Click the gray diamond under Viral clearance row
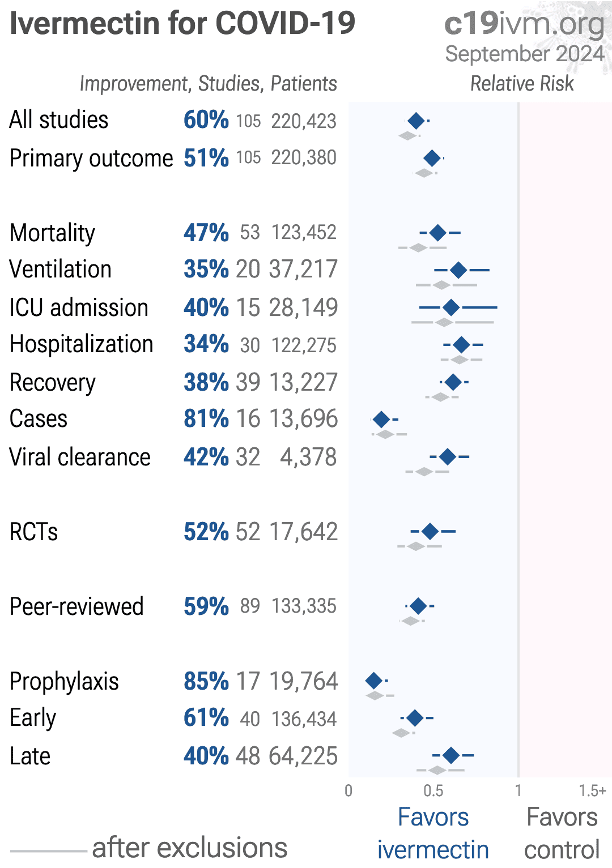Screen dimensions: 612x868 424,471
